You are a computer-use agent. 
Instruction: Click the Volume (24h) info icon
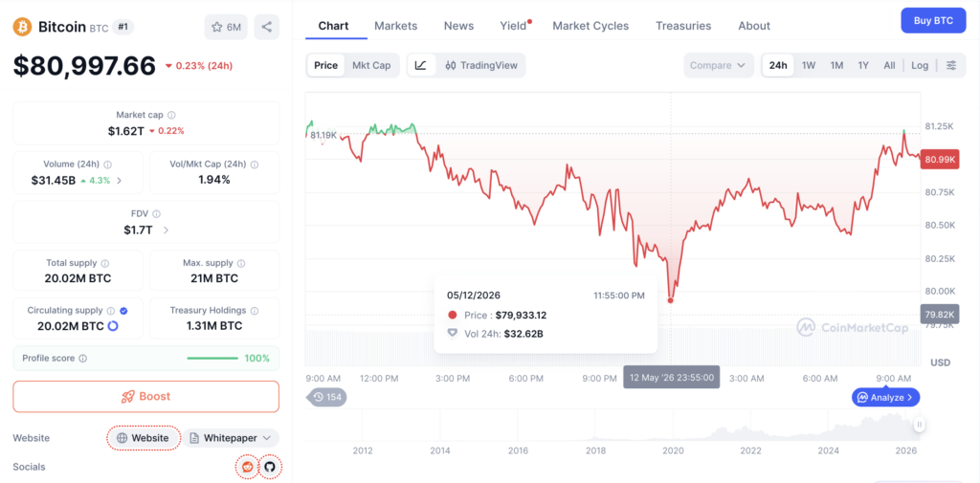[107, 165]
